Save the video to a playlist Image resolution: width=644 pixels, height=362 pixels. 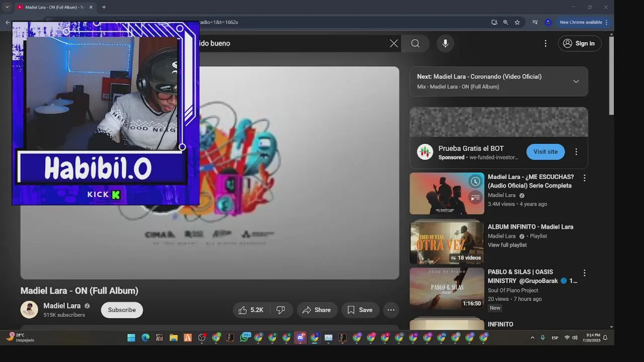click(360, 310)
